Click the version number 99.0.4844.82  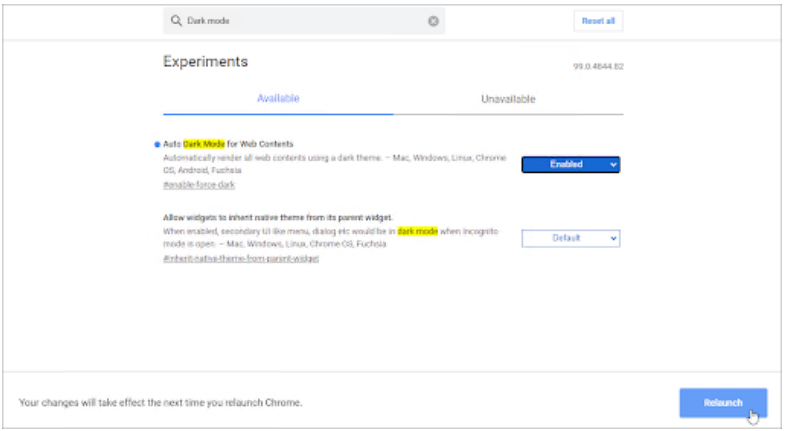click(x=598, y=67)
